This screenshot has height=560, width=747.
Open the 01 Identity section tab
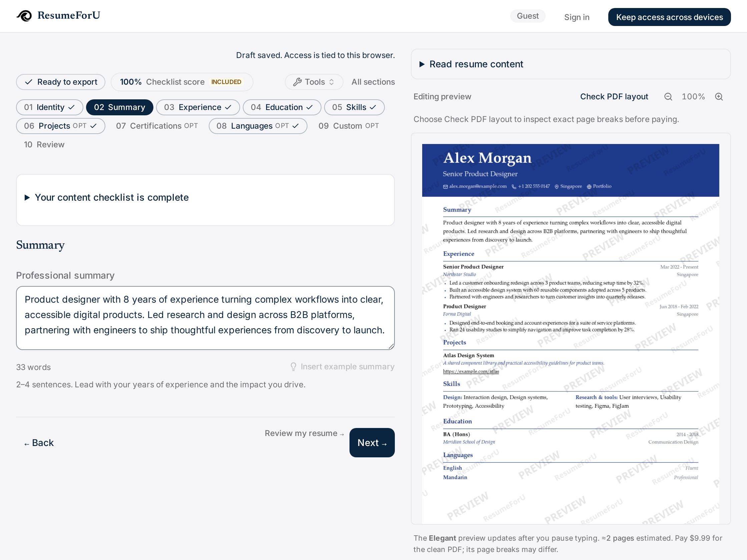pos(50,107)
